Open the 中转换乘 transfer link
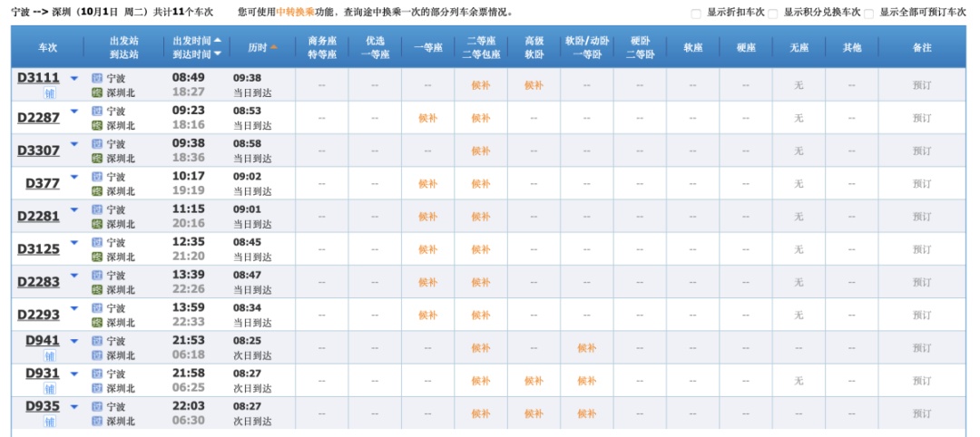Screen dimensions: 980x437 pyautogui.click(x=296, y=12)
